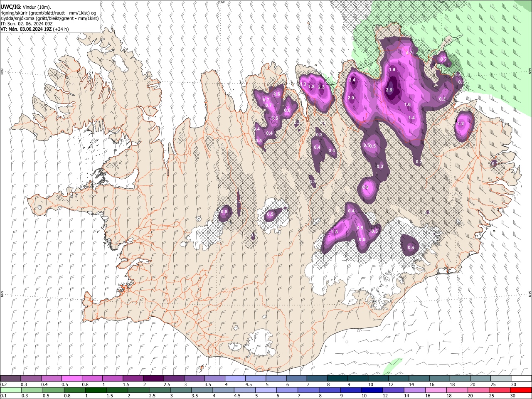Click the 2.3 value label on the map
Screen dimensions: 532x399
[x=321, y=87]
